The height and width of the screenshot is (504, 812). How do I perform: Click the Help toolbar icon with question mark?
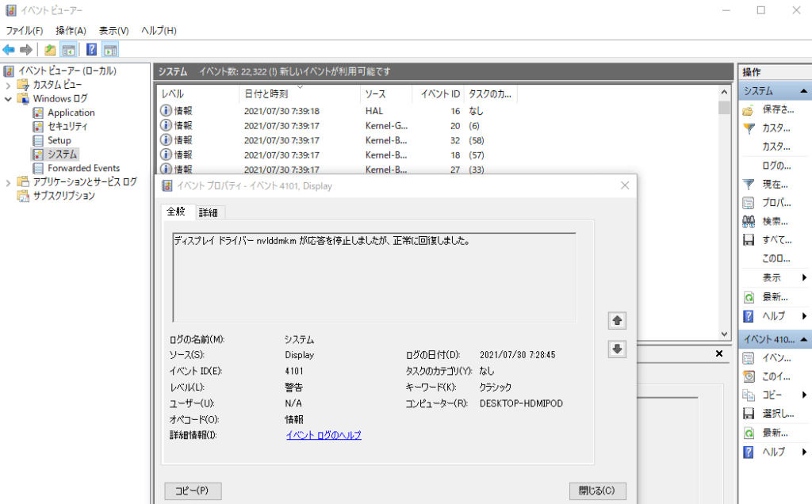pyautogui.click(x=93, y=49)
